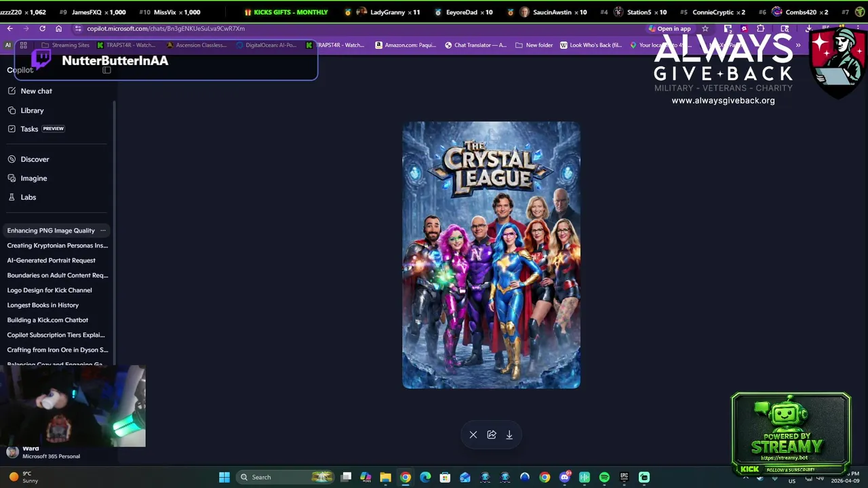Screen dimensions: 868x488
Task: Open chat 'AI-Generated Portrait Request'
Action: click(x=51, y=260)
